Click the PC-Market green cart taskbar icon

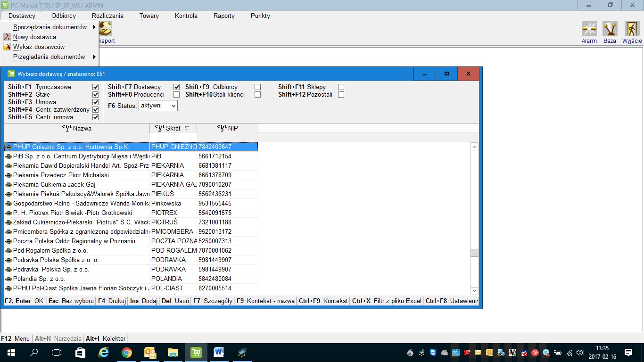[196, 353]
